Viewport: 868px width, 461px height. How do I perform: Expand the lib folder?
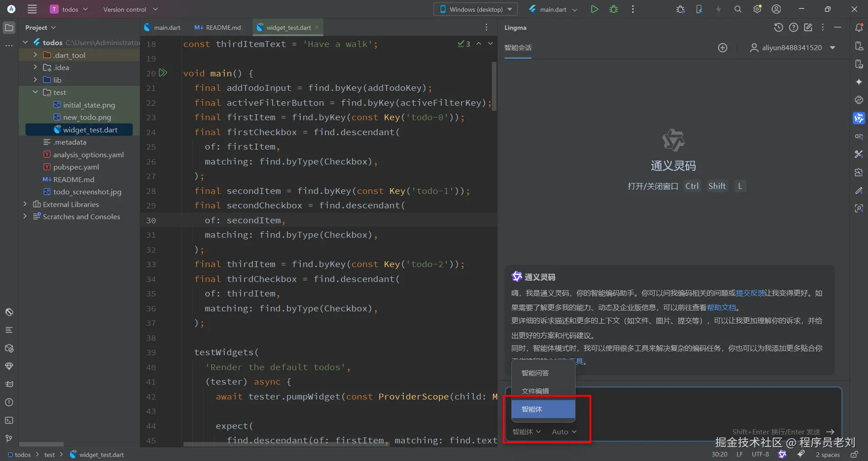tap(35, 80)
